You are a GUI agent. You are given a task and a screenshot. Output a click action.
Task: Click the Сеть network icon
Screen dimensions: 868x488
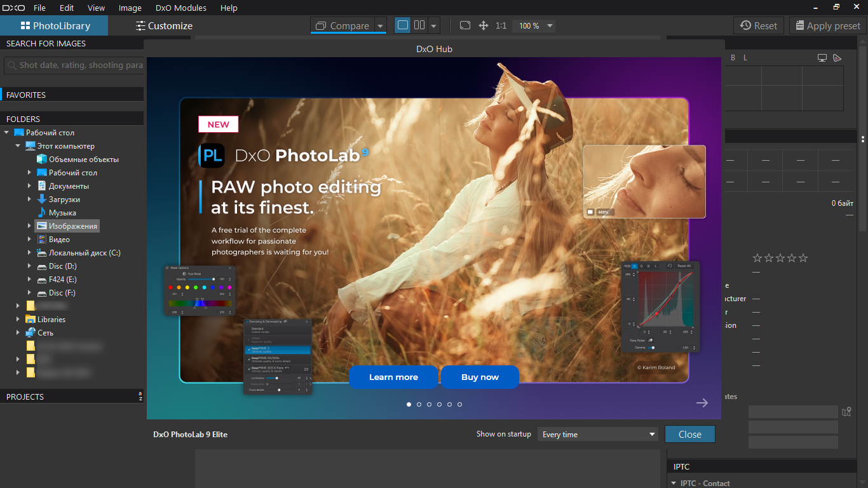[x=31, y=332]
